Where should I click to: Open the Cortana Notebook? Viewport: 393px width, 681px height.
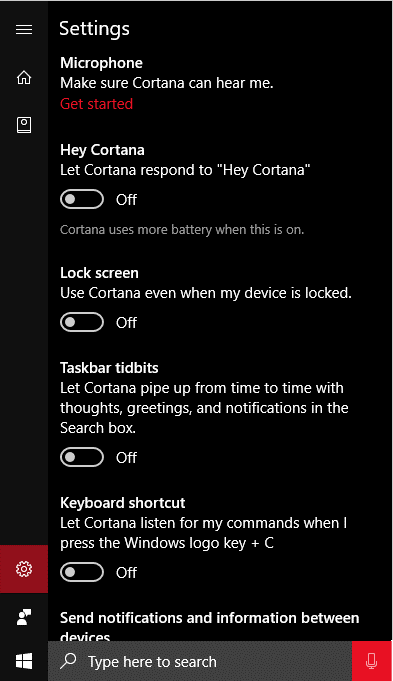pyautogui.click(x=24, y=125)
